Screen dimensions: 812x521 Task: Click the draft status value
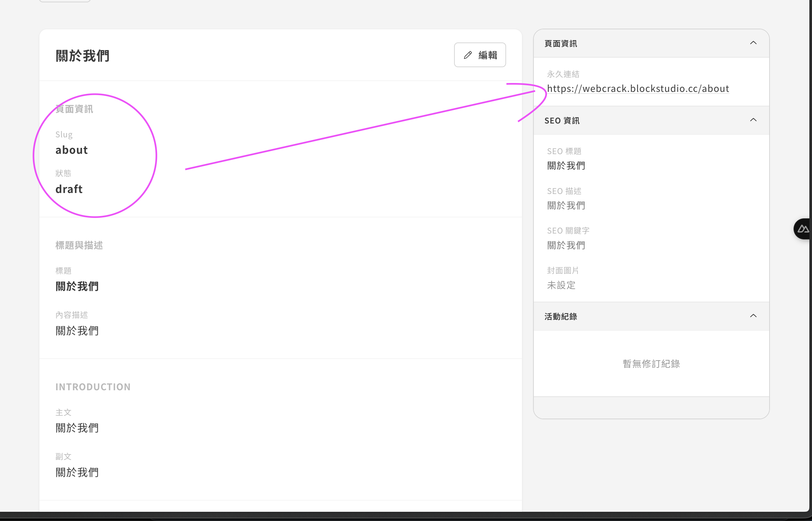[x=68, y=189]
